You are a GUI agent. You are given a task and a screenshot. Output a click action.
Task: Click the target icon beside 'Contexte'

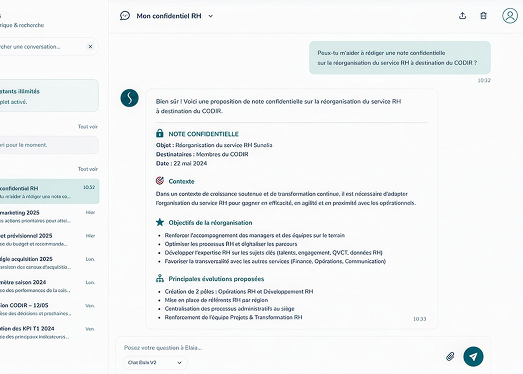pos(160,181)
